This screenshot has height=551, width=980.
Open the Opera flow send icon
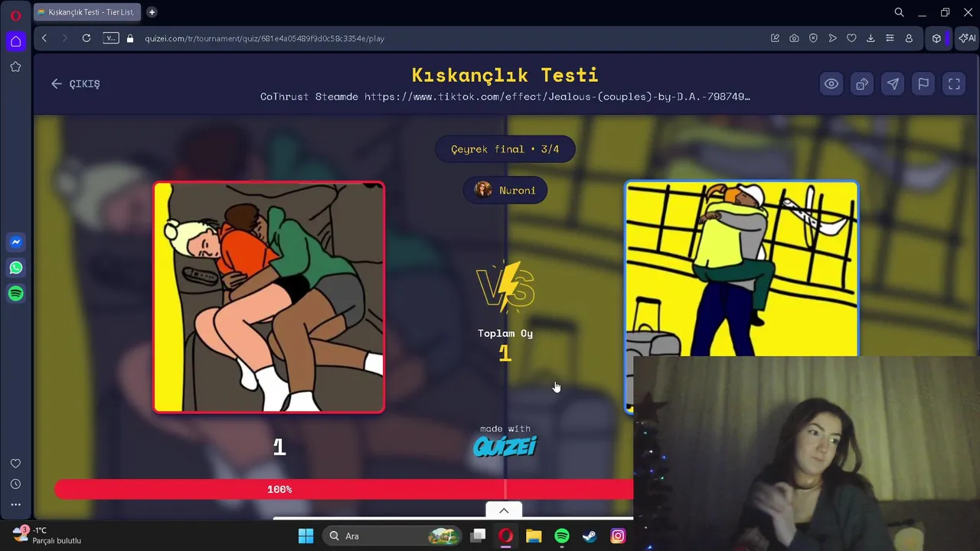click(832, 38)
